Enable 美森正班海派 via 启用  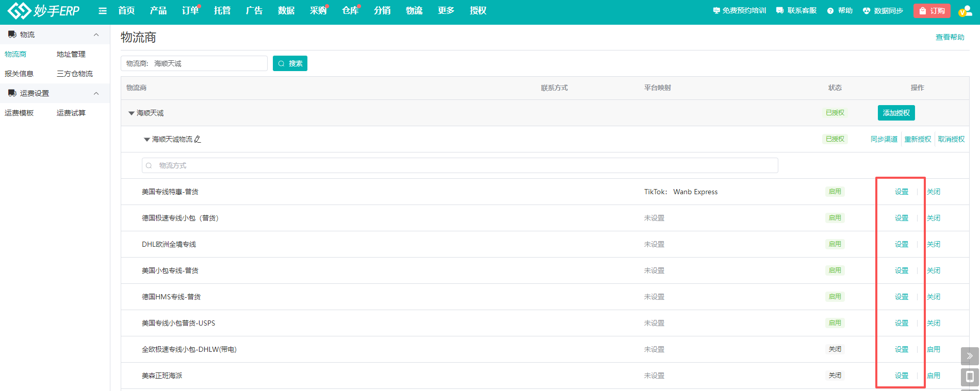point(933,376)
